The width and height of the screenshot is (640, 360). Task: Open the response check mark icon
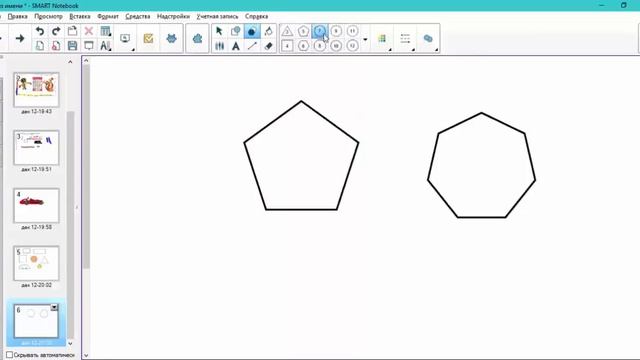pos(148,38)
